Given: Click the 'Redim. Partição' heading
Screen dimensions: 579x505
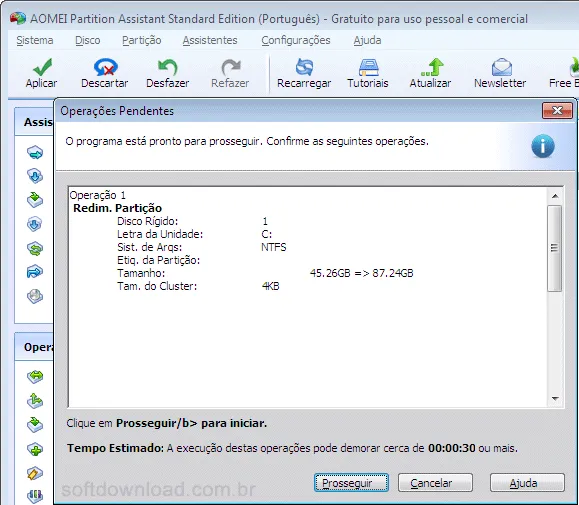Looking at the screenshot, I should point(117,208).
